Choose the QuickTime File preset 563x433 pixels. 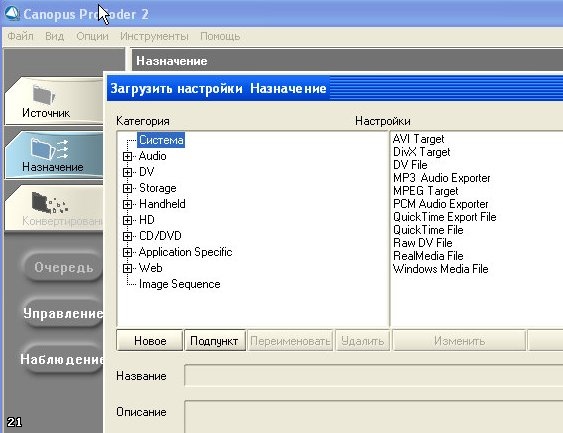coord(428,230)
